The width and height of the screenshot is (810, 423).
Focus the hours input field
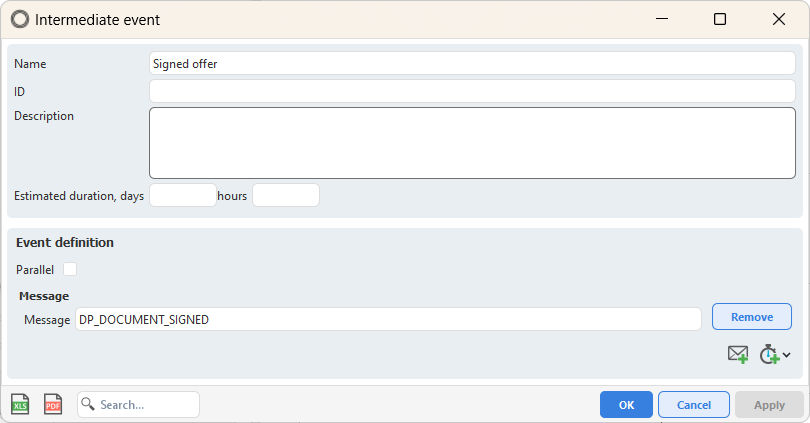click(x=286, y=195)
